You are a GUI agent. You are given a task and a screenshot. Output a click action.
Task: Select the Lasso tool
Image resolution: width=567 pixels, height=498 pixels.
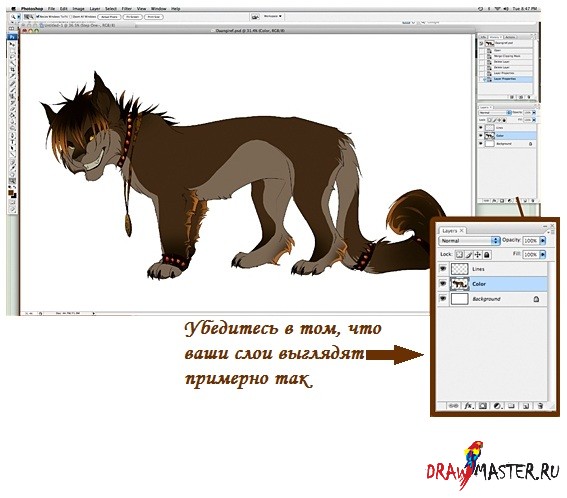12,57
